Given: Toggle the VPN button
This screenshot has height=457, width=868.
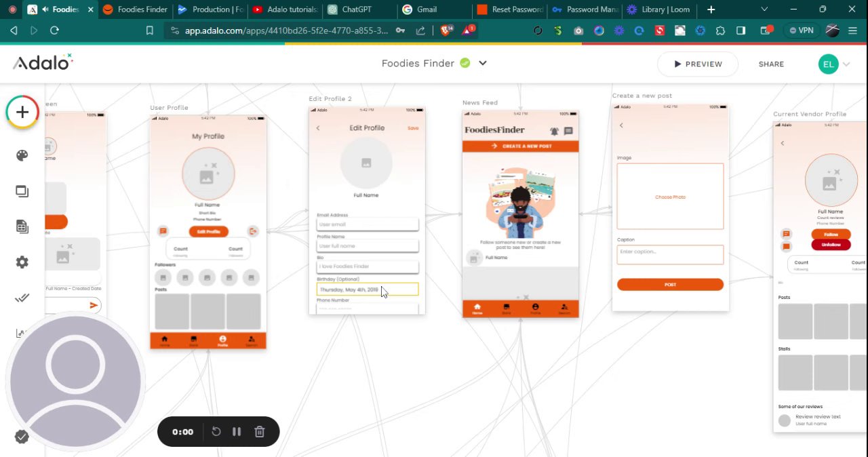Looking at the screenshot, I should pyautogui.click(x=801, y=31).
